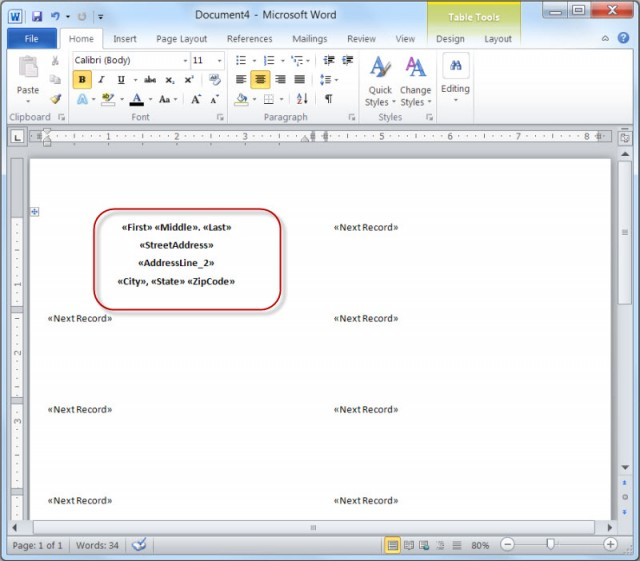Image resolution: width=640 pixels, height=561 pixels.
Task: Align text left
Action: click(241, 79)
